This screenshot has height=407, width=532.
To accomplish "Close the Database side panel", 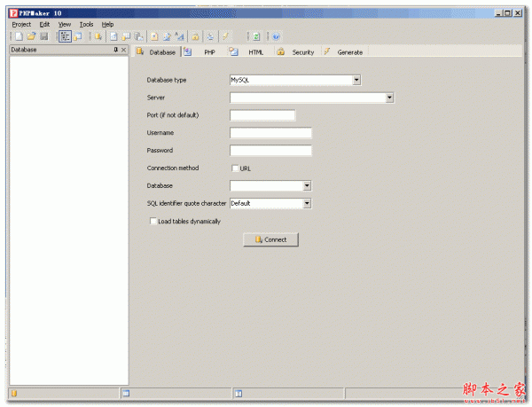I will pyautogui.click(x=124, y=50).
